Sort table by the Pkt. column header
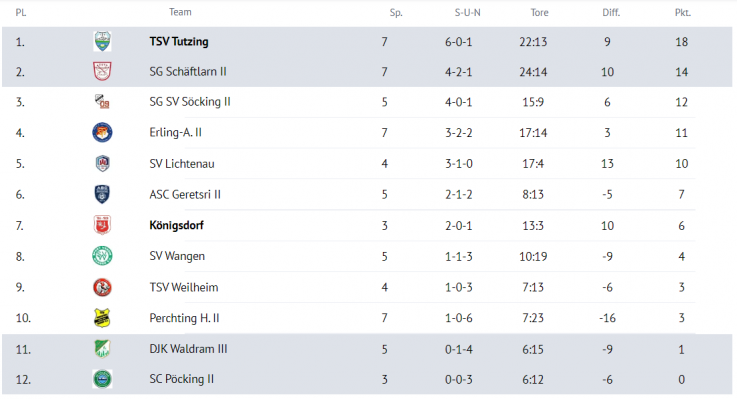The width and height of the screenshot is (737, 399). 682,13
